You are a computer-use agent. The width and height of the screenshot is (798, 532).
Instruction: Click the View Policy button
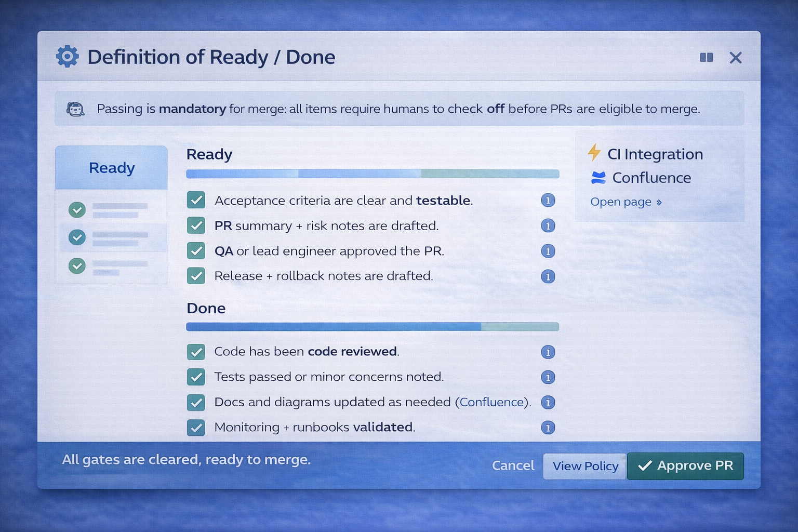point(585,466)
